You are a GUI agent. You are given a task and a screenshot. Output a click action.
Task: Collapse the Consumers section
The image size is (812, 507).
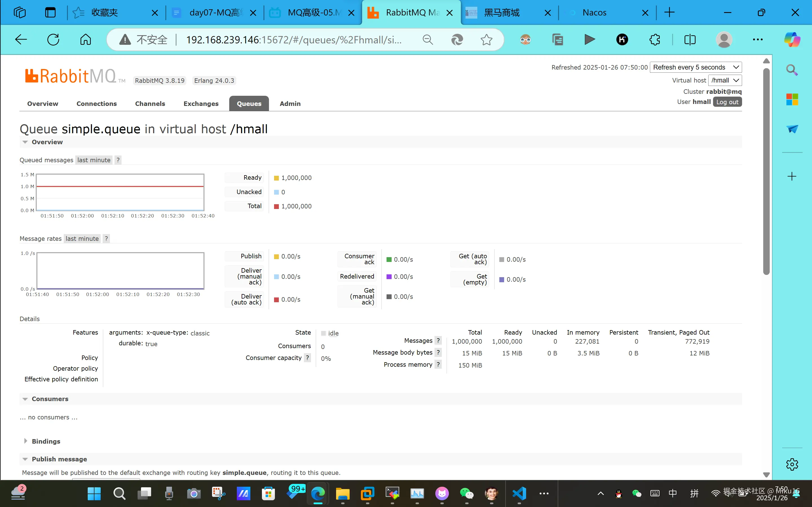tap(50, 399)
